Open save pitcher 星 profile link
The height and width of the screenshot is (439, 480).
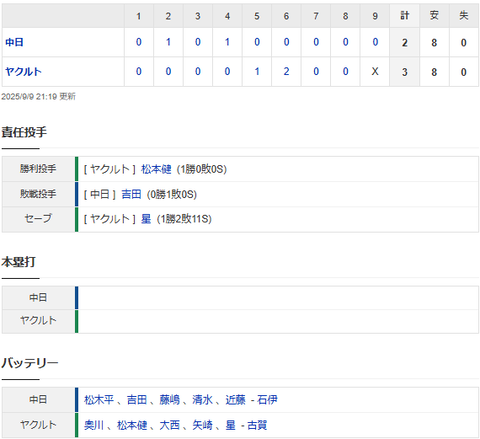[x=146, y=219]
